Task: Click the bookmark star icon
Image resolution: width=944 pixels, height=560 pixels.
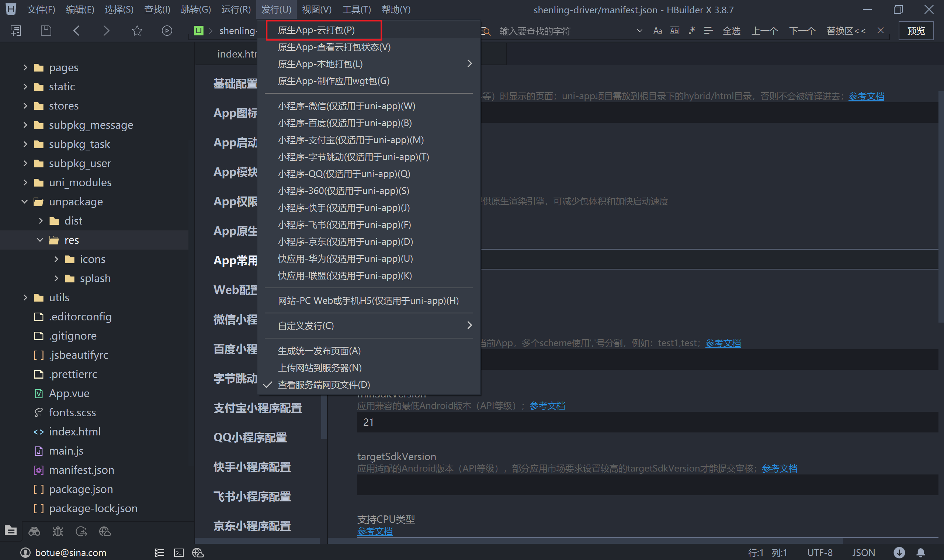Action: tap(137, 31)
